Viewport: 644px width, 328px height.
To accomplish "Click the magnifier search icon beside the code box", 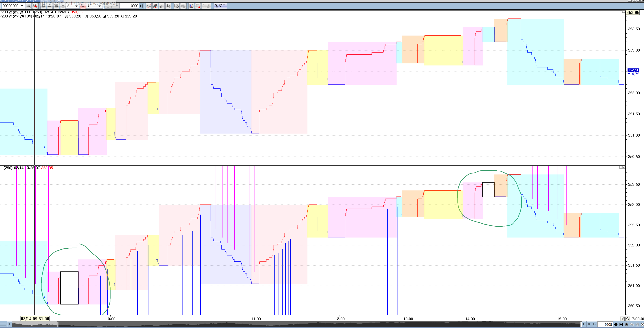I will tap(28, 6).
